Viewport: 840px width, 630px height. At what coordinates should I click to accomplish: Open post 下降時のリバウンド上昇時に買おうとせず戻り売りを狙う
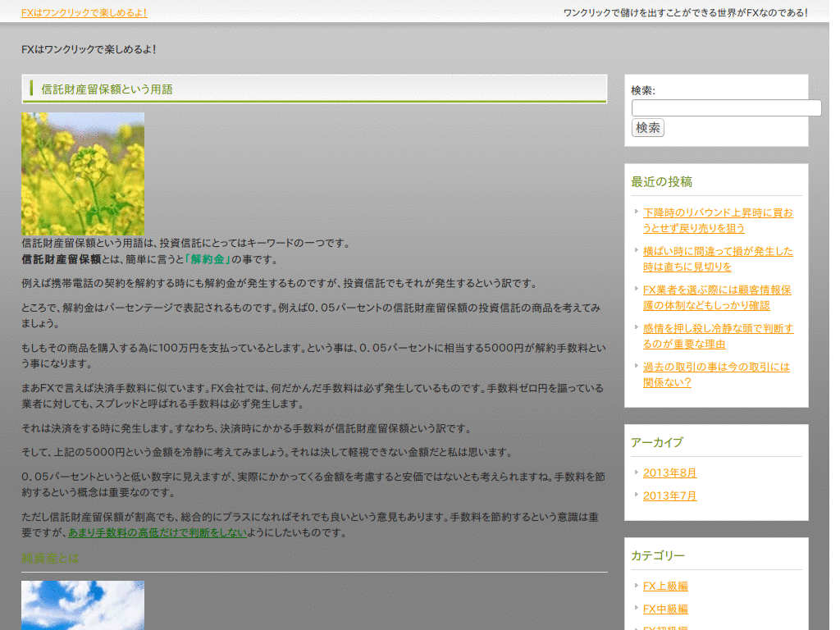718,220
